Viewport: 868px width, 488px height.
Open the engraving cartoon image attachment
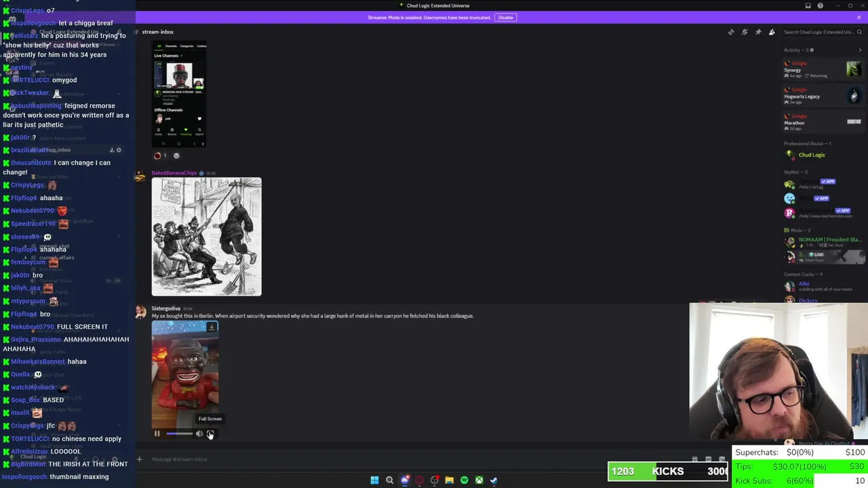(x=206, y=237)
